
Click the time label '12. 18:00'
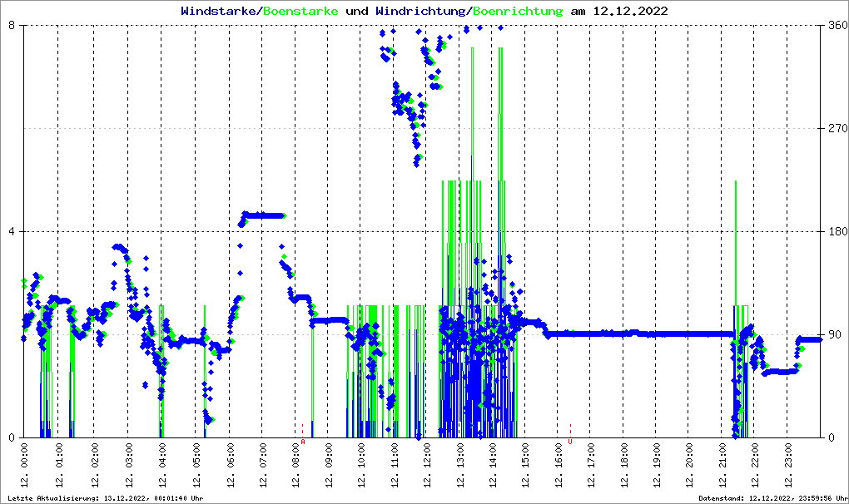(x=624, y=465)
